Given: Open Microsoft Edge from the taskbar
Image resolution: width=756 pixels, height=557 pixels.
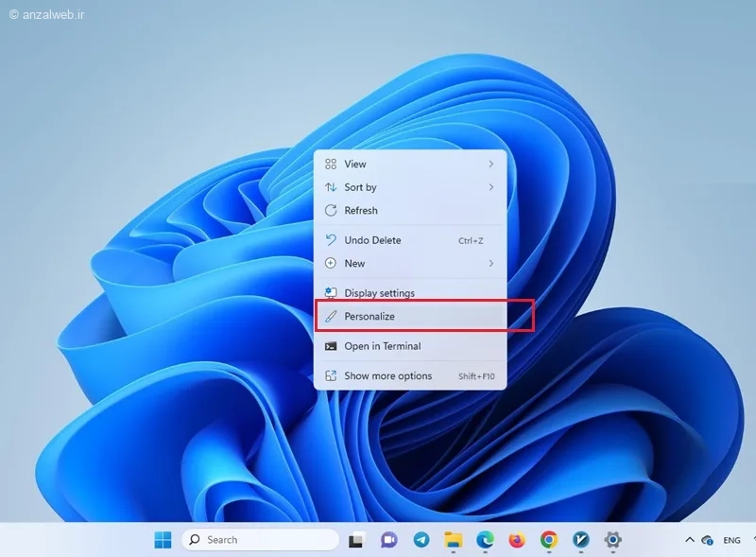Looking at the screenshot, I should pyautogui.click(x=485, y=540).
